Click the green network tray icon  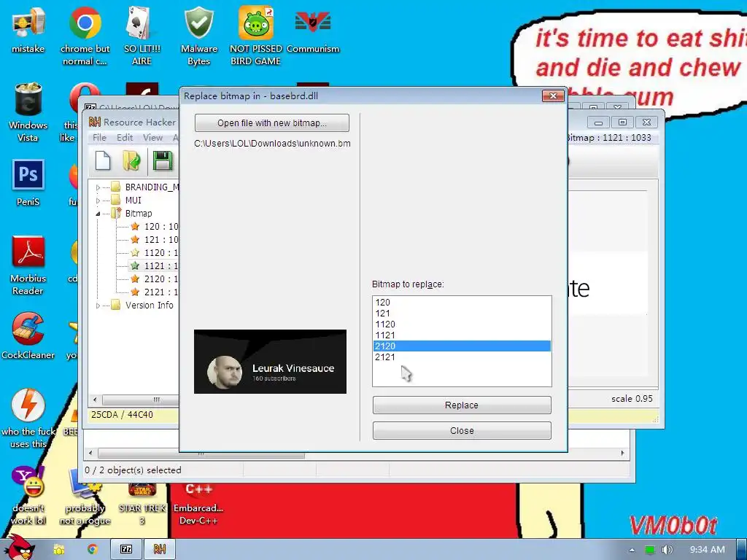(x=650, y=550)
